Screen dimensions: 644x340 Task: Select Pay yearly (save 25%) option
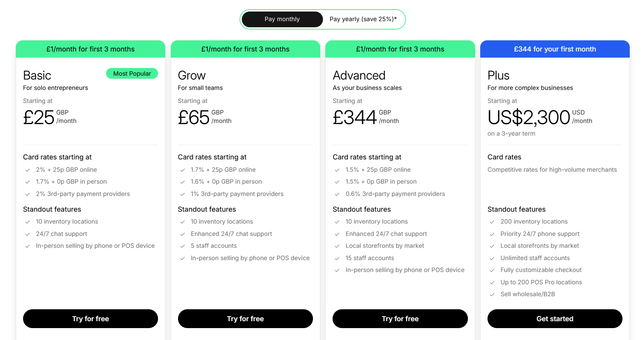tap(363, 19)
